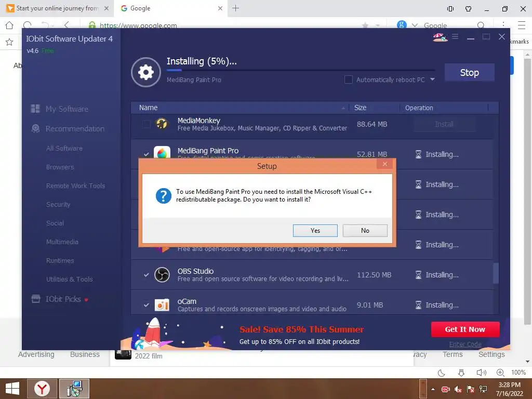The width and height of the screenshot is (532, 399).
Task: Go to the browser home page
Action: coord(9,25)
